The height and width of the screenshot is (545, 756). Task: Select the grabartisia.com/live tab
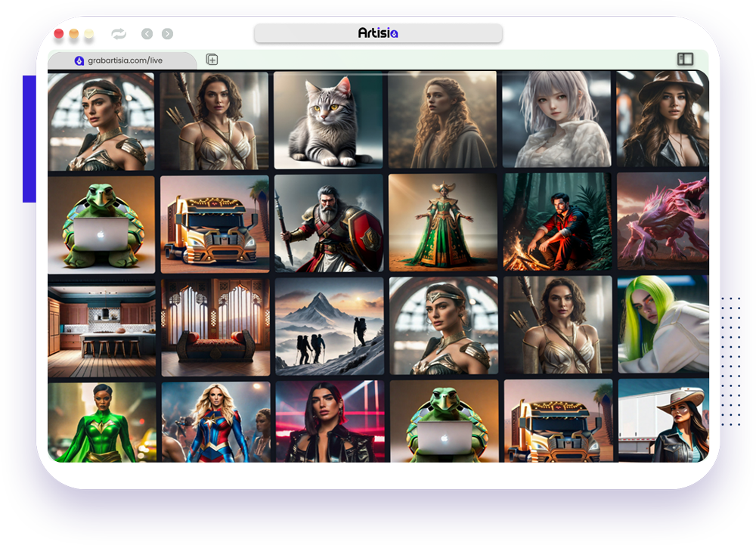pyautogui.click(x=122, y=60)
